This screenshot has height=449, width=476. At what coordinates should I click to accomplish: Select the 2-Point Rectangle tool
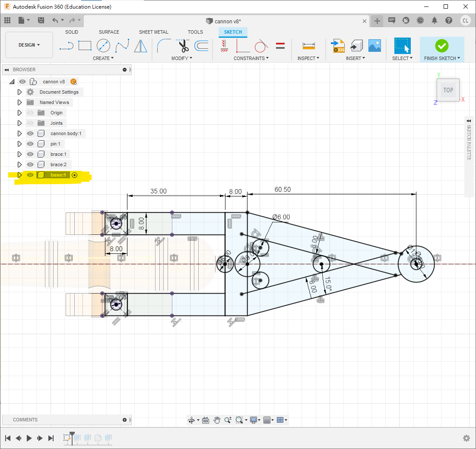pyautogui.click(x=85, y=45)
